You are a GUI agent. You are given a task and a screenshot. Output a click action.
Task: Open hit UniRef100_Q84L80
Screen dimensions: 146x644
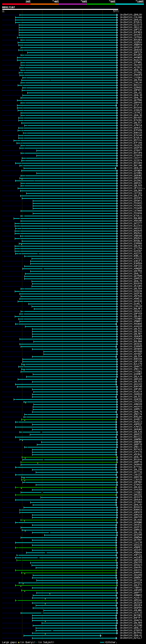pyautogui.click(x=131, y=15)
